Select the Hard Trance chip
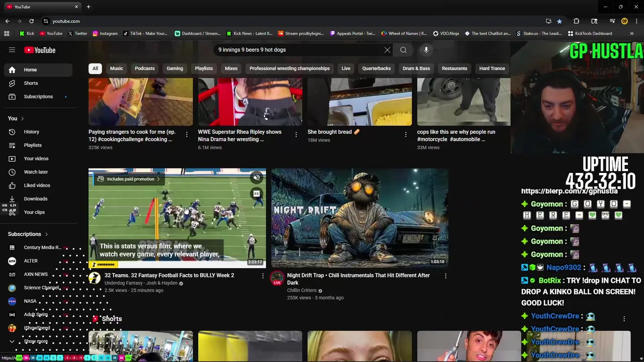Viewport: 644px width, 362px height. [492, 68]
